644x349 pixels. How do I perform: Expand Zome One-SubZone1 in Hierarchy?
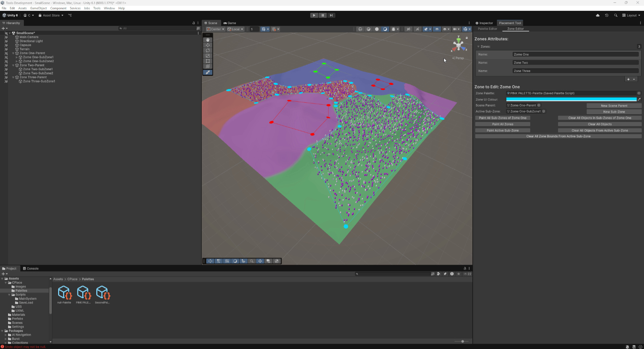17,57
